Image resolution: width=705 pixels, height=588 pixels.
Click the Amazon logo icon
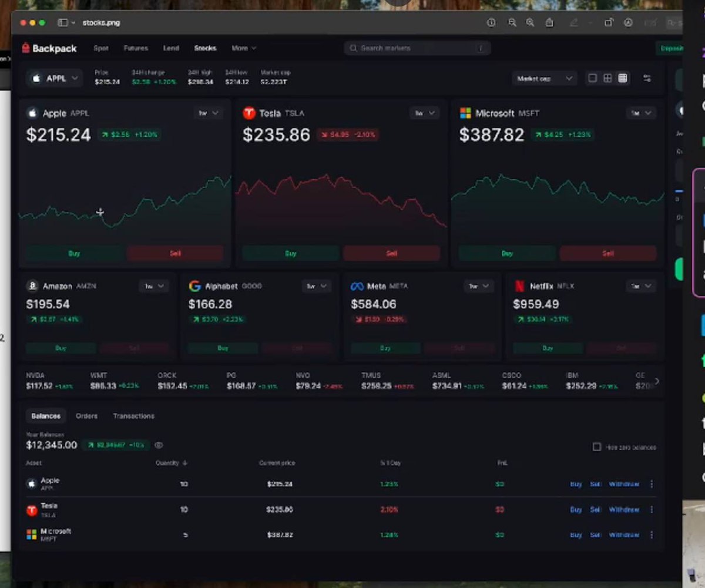32,286
